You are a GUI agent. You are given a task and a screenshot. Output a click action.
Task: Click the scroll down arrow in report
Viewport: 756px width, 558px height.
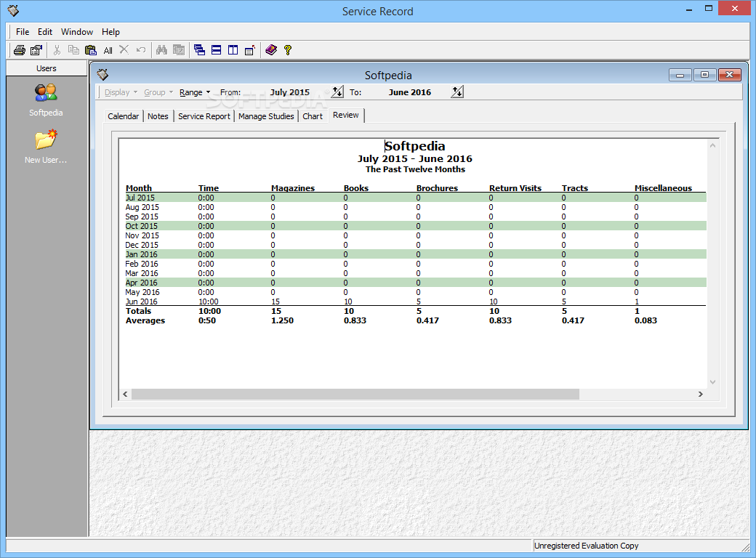click(712, 381)
